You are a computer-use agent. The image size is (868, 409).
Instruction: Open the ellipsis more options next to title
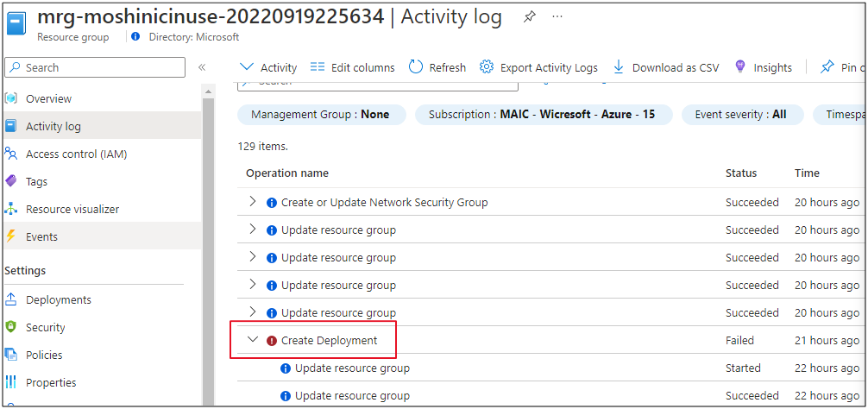click(557, 16)
